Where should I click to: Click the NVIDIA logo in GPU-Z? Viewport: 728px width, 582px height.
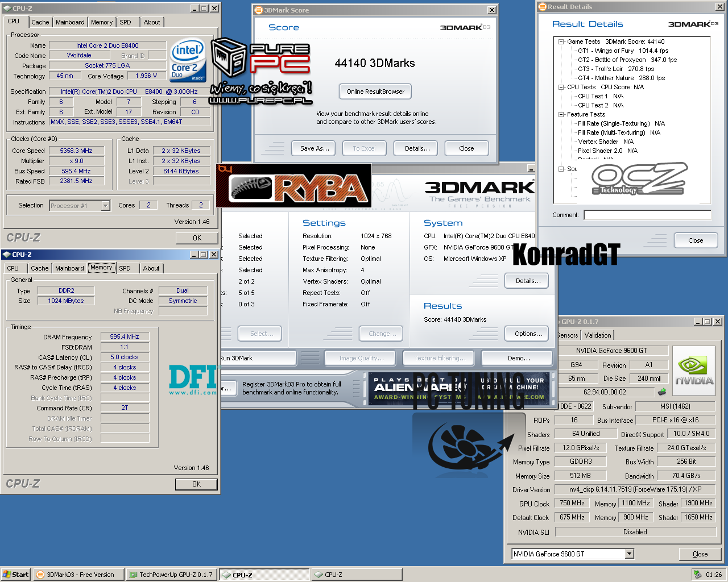coord(694,371)
